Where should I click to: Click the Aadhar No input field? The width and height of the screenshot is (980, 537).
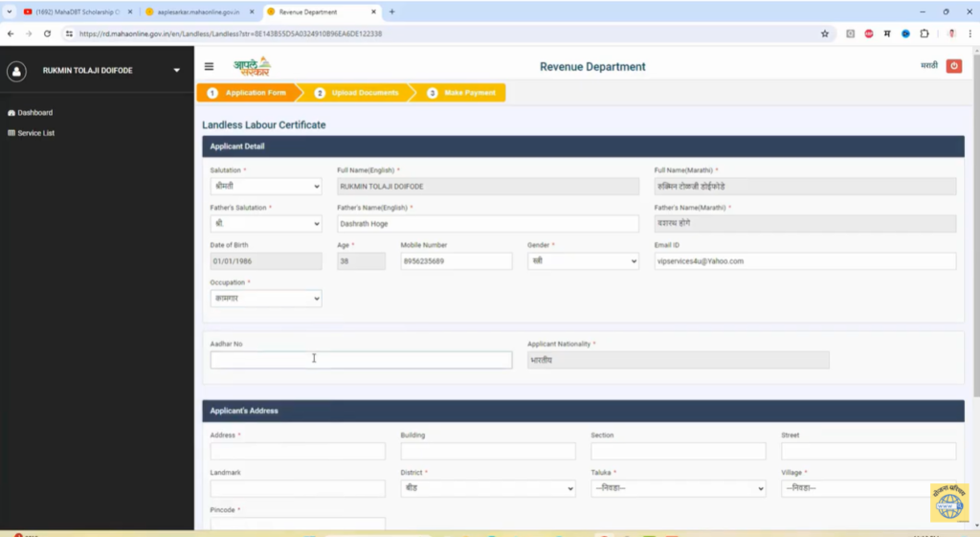[x=361, y=360]
